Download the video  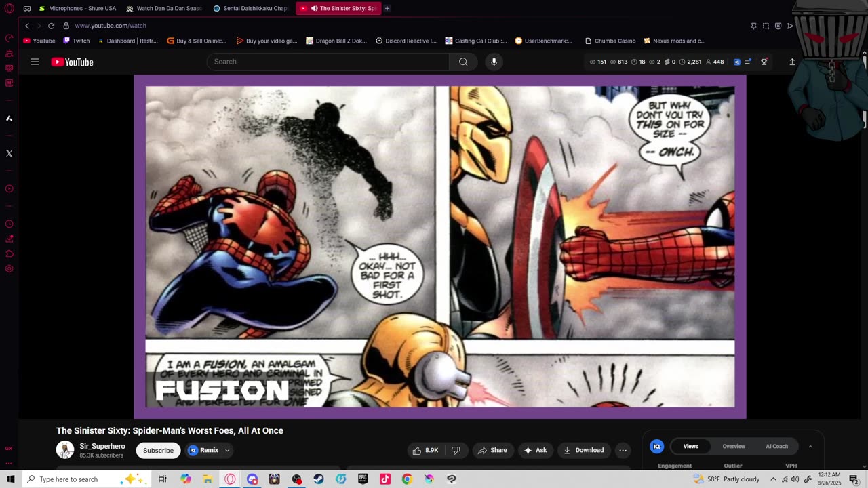pyautogui.click(x=584, y=450)
